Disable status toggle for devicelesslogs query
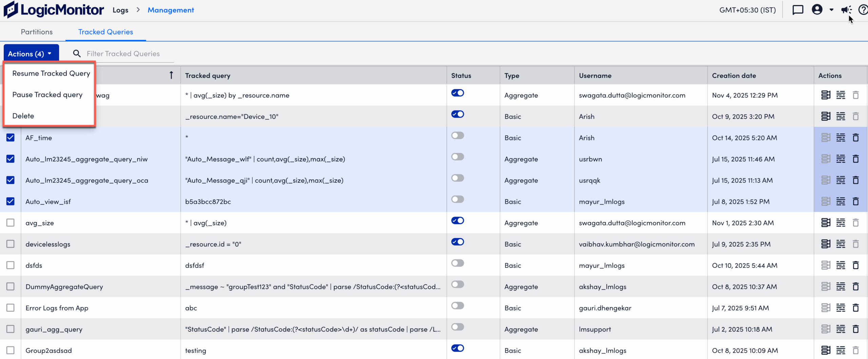The height and width of the screenshot is (359, 868). tap(458, 242)
